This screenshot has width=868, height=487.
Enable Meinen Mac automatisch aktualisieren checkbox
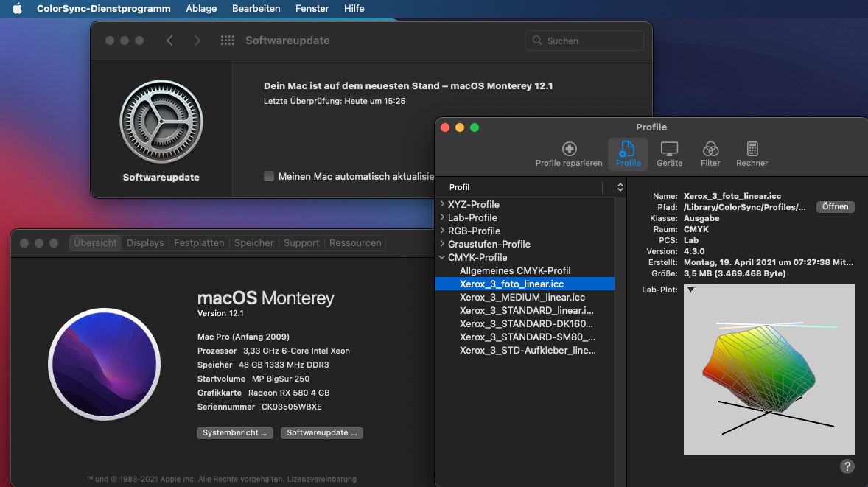268,176
